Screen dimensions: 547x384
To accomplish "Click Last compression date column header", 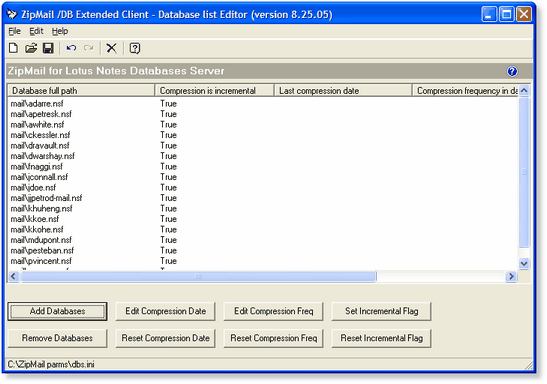I will pos(343,91).
